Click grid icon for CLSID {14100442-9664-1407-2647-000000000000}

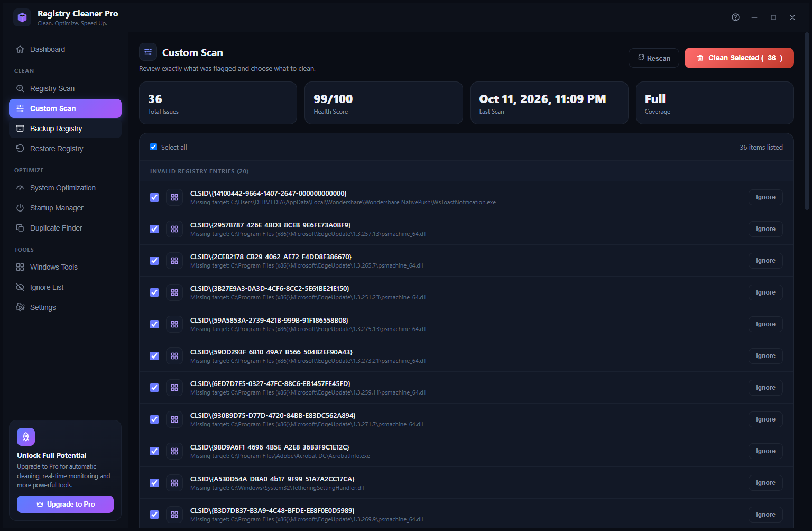174,197
